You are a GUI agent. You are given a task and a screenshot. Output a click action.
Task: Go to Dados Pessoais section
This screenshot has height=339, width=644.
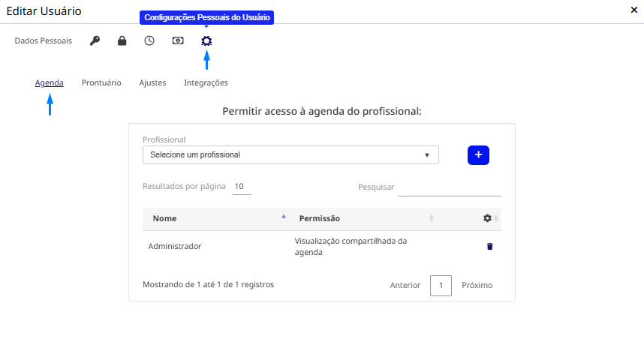(x=43, y=40)
